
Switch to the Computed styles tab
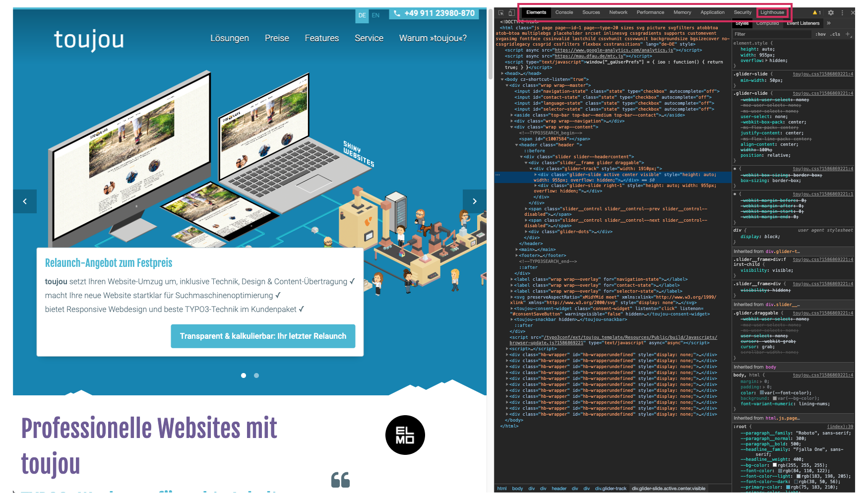tap(767, 23)
